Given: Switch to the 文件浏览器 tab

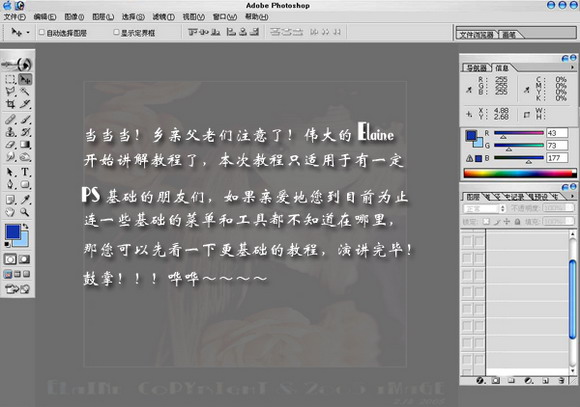Looking at the screenshot, I should tap(476, 35).
